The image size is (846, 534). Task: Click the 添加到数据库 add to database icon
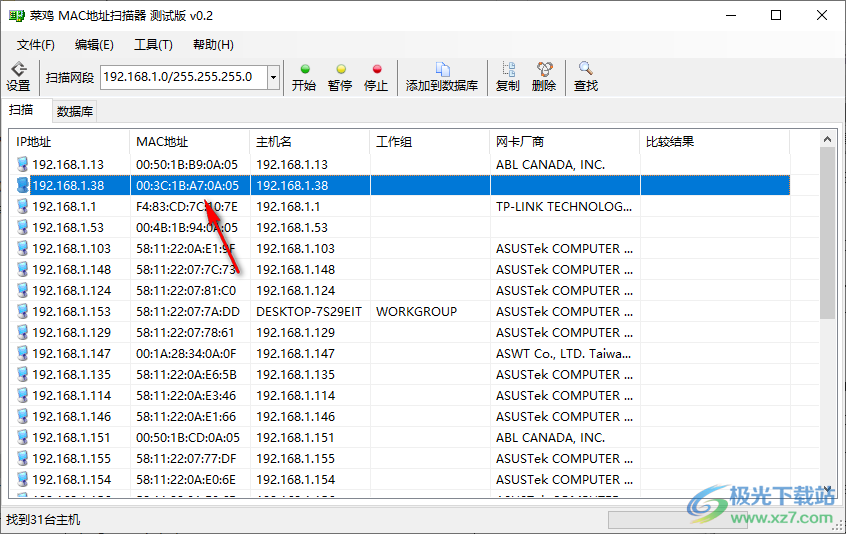[442, 76]
